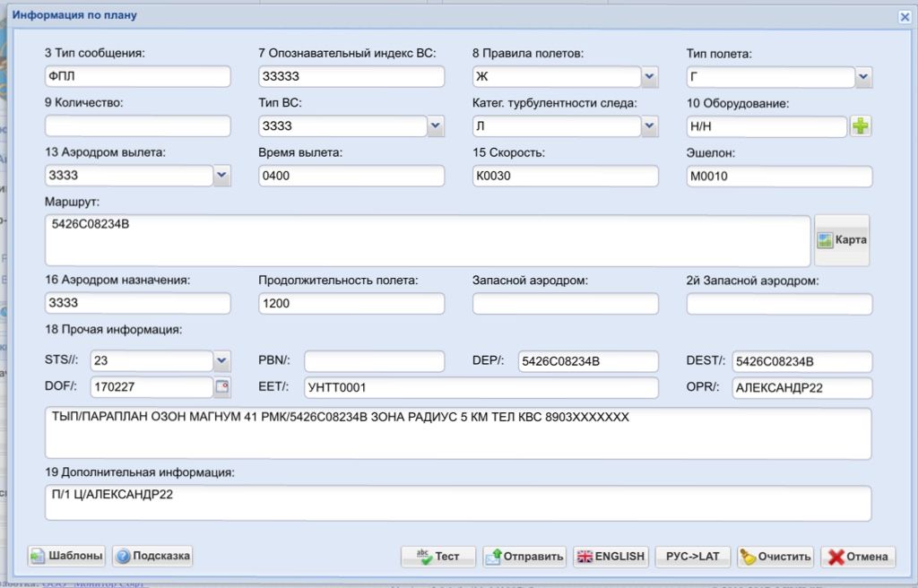Image resolution: width=918 pixels, height=588 pixels.
Task: Click the Время вылета field 0400
Action: click(351, 176)
